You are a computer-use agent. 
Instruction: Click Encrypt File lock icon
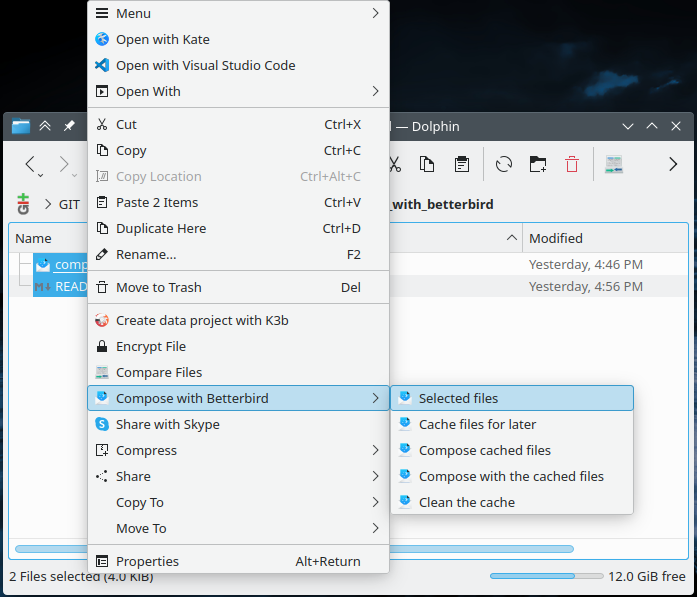pos(102,346)
